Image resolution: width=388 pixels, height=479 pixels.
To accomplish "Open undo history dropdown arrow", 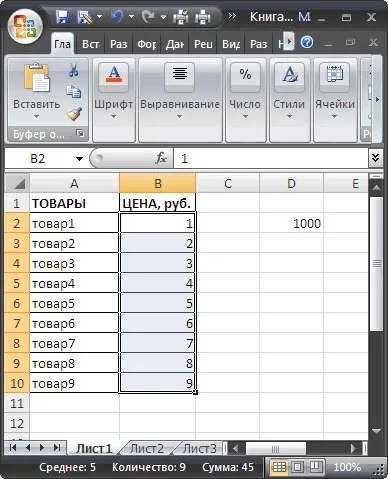I will click(131, 16).
